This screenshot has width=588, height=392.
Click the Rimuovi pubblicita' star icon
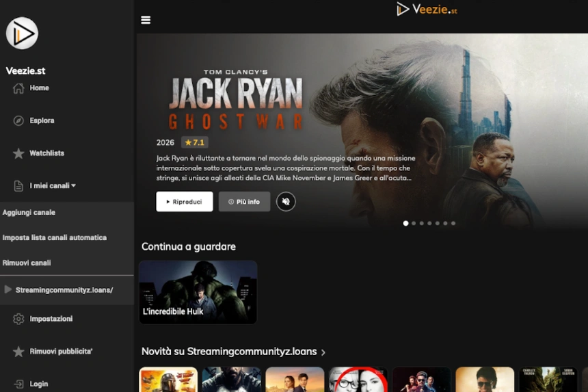coord(18,352)
